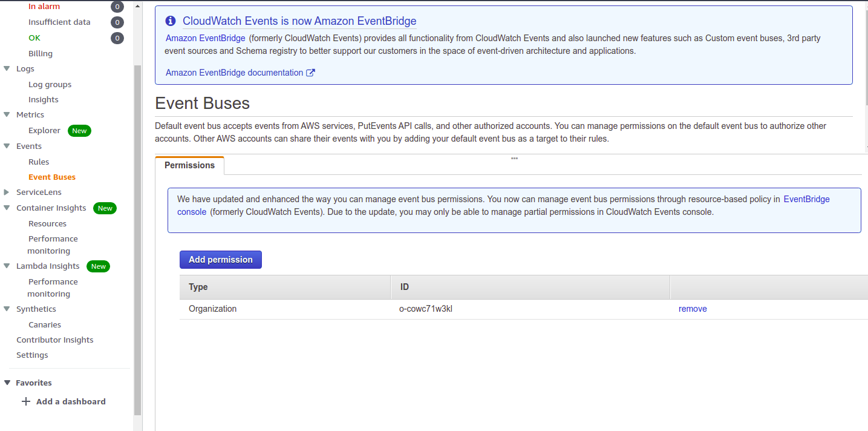The width and height of the screenshot is (868, 431).
Task: Open Contributor Insights
Action: pyautogui.click(x=55, y=340)
